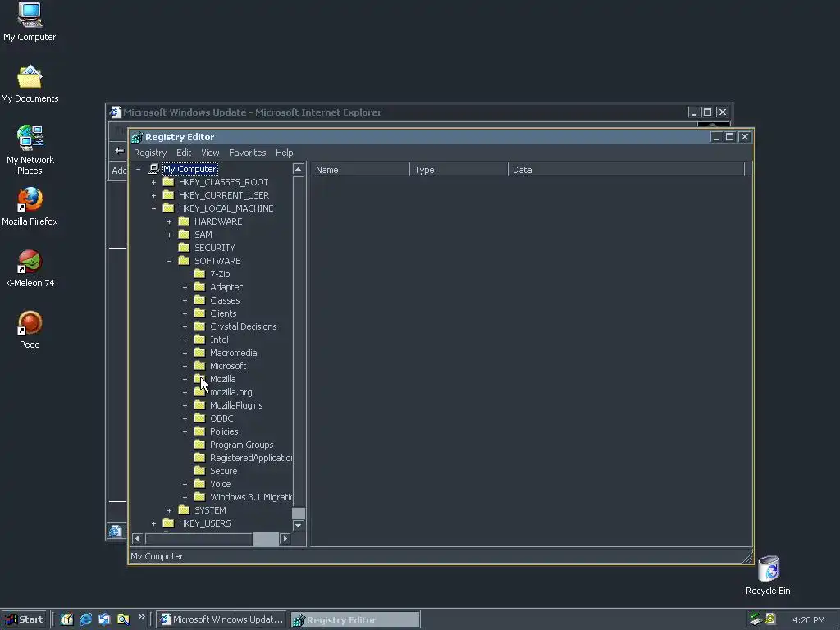840x630 pixels.
Task: Expand the Mozilla key
Action: pyautogui.click(x=185, y=379)
